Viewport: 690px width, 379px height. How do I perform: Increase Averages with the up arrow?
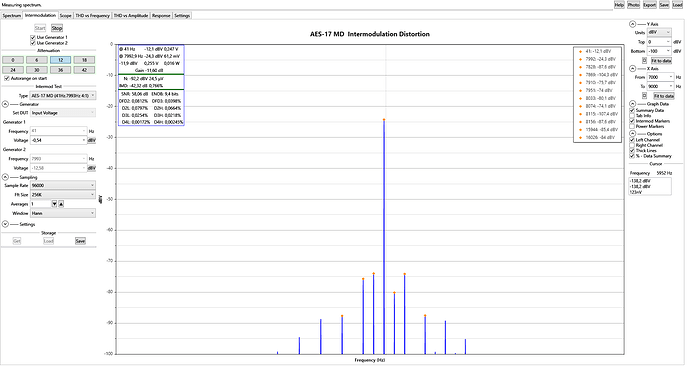[x=61, y=204]
